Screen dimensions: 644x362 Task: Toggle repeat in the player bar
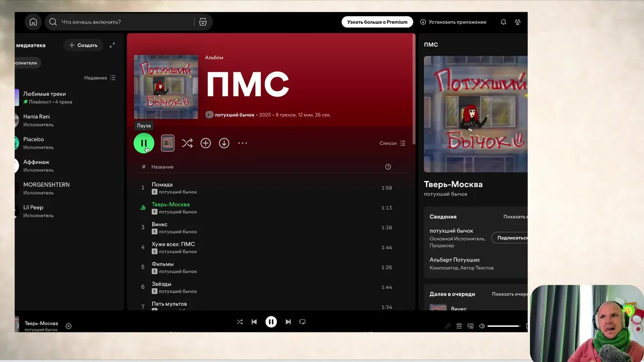[302, 322]
